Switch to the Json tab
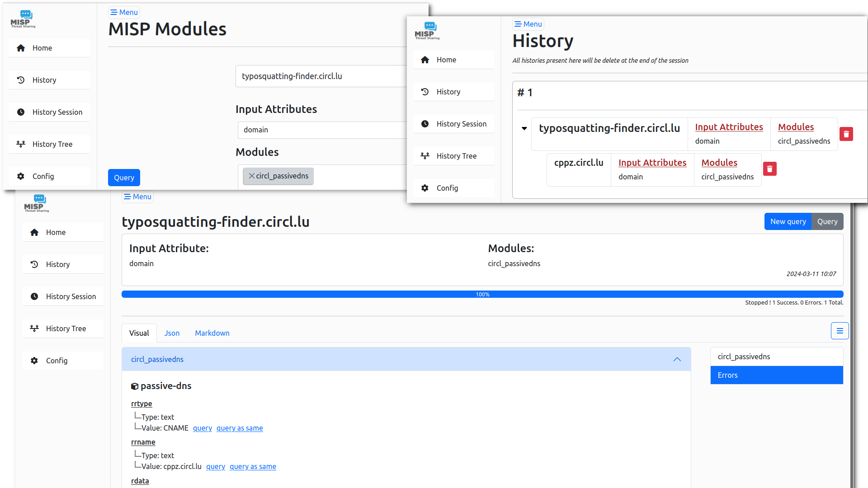 pos(172,333)
